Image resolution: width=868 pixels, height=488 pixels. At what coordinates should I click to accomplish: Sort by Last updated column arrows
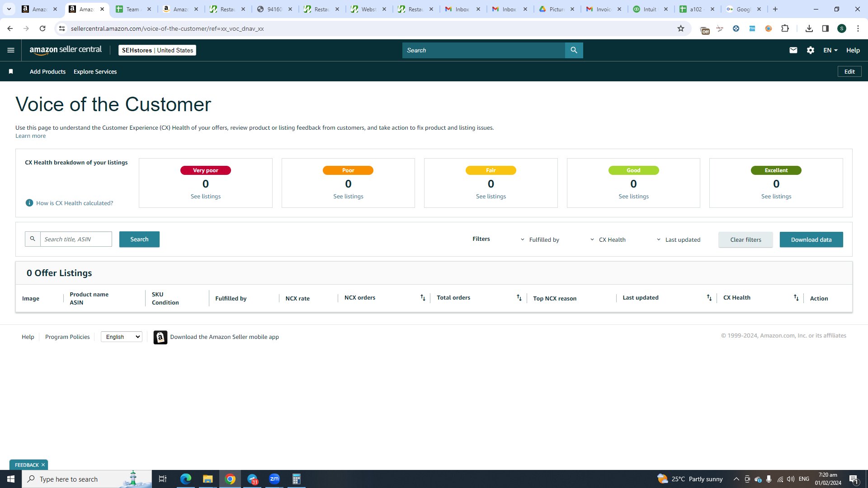tap(709, 298)
